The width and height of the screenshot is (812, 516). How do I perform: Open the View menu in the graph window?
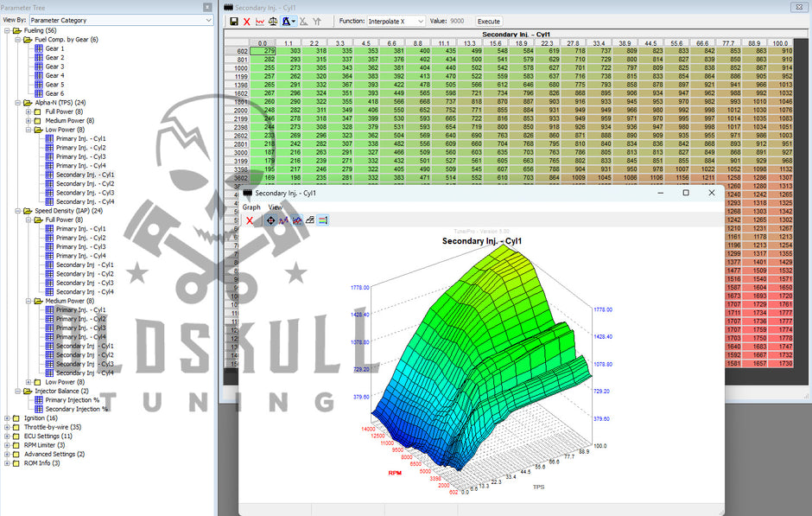coord(275,207)
